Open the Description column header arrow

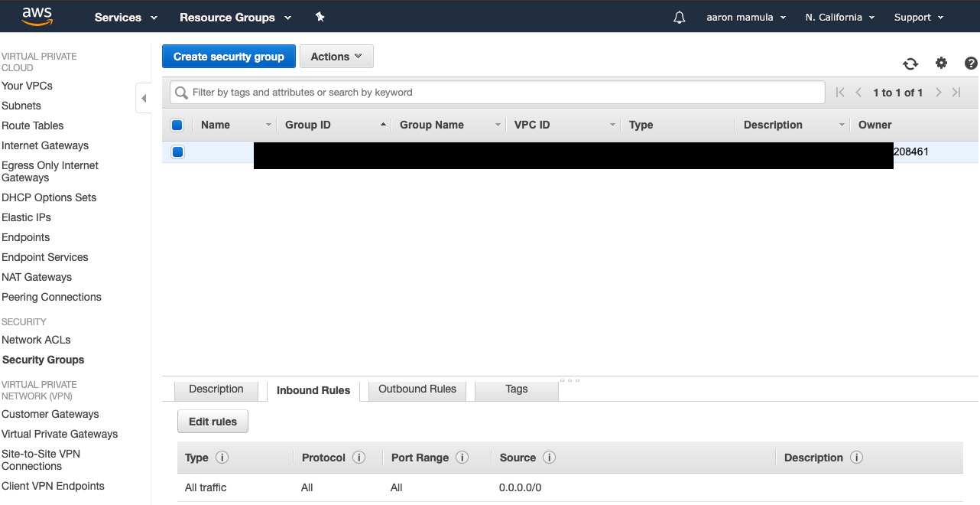(842, 125)
